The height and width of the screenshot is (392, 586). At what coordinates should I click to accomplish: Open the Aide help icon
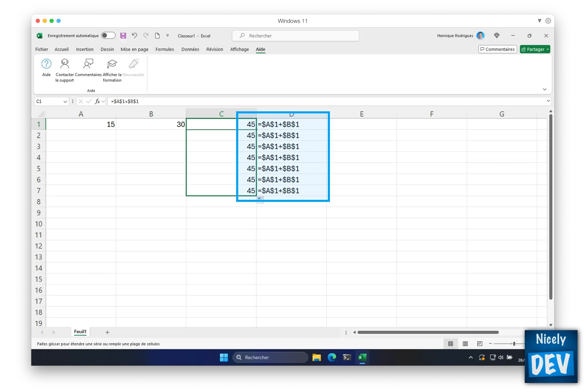point(46,64)
